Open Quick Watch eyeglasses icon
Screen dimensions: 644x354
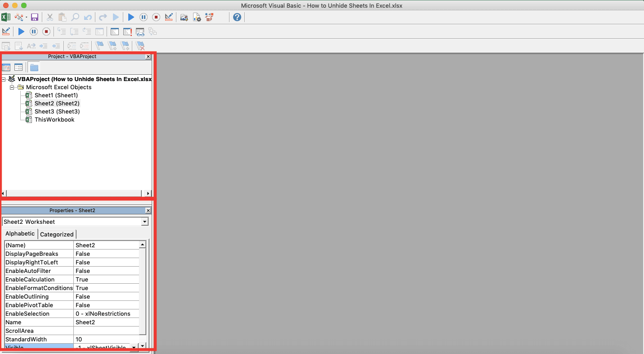pos(140,32)
